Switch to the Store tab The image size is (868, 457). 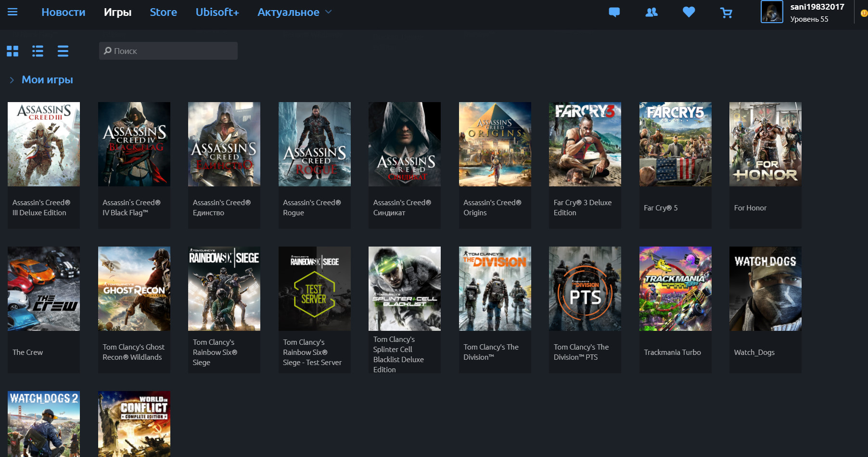tap(163, 12)
